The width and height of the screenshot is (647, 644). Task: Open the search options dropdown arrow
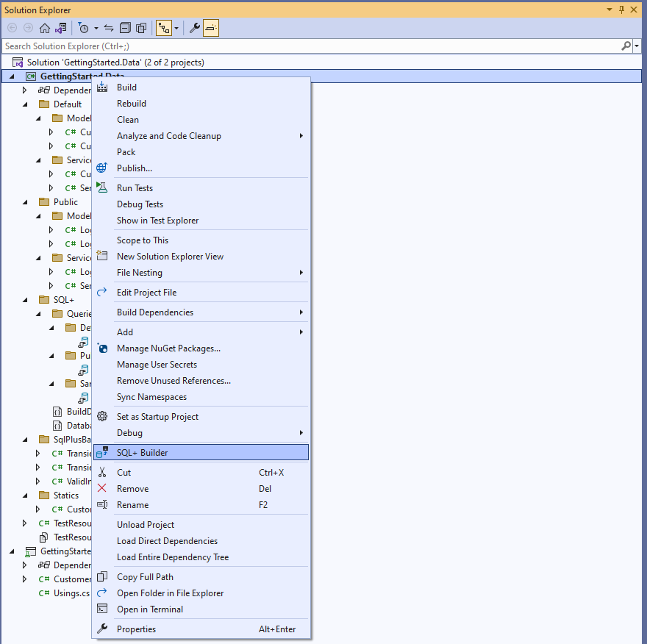point(637,46)
